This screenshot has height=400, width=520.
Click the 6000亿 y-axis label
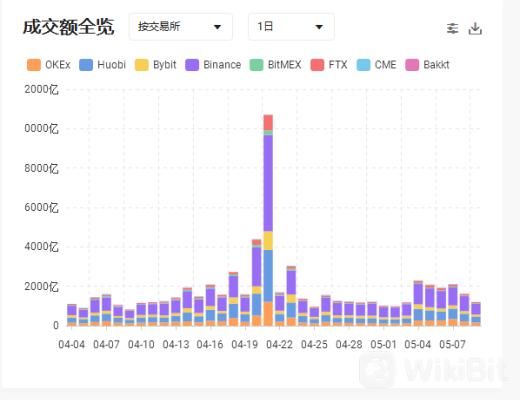(x=41, y=207)
